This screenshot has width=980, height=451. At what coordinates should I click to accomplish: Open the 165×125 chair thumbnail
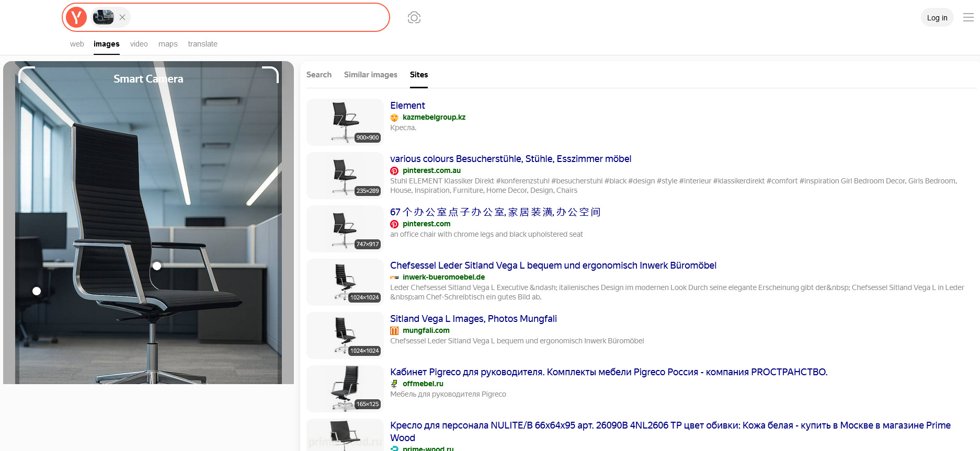[x=345, y=389]
